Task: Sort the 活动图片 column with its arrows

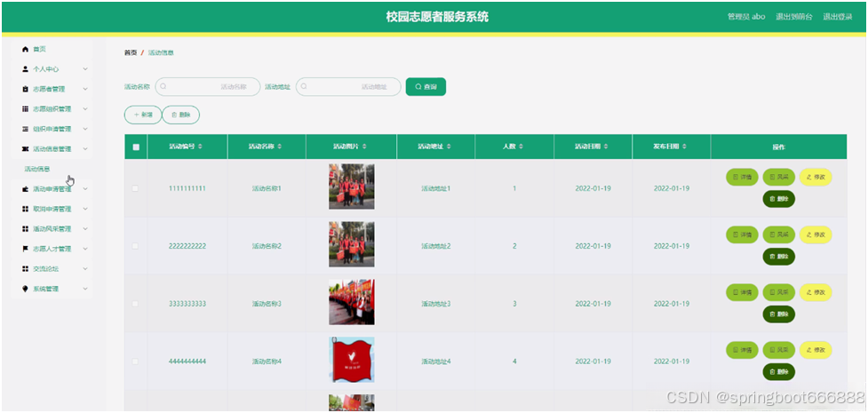Action: click(364, 147)
